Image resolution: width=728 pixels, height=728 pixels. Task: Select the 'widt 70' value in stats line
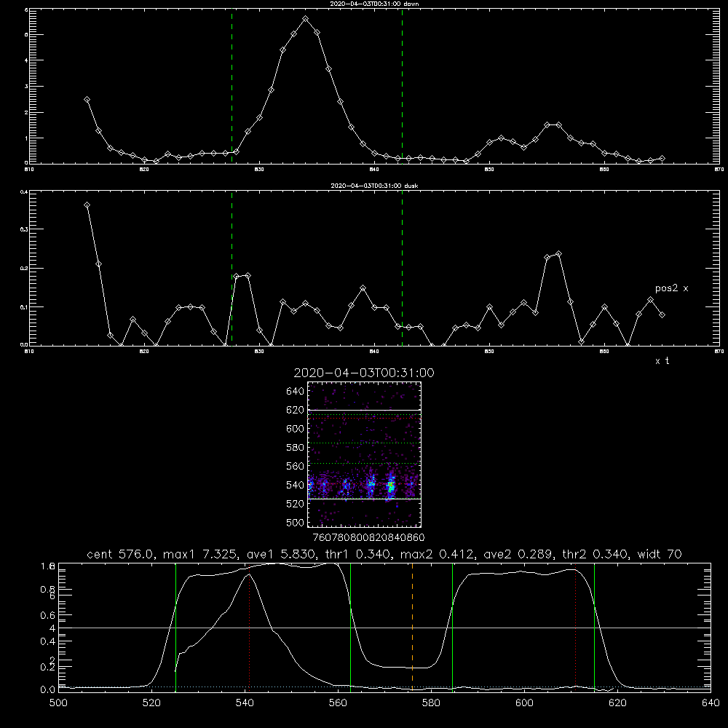tap(660, 554)
